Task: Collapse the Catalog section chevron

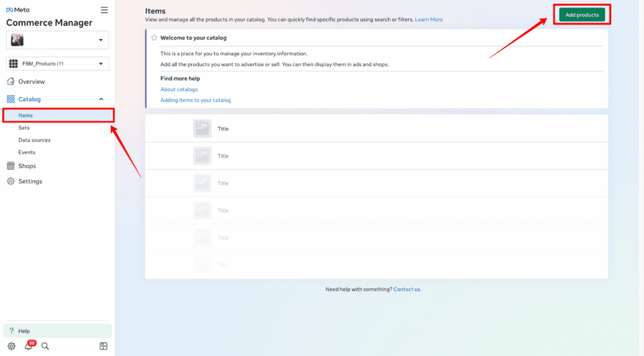Action: tap(101, 99)
